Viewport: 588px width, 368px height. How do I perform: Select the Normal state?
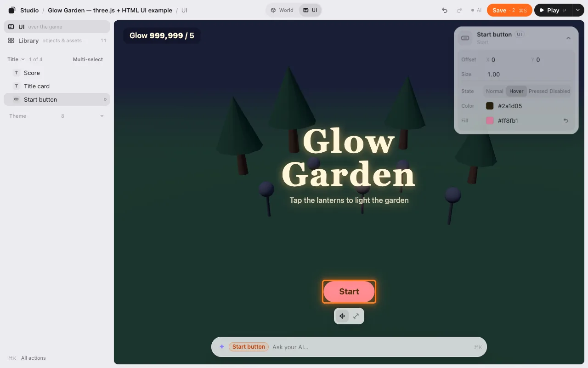(x=495, y=91)
